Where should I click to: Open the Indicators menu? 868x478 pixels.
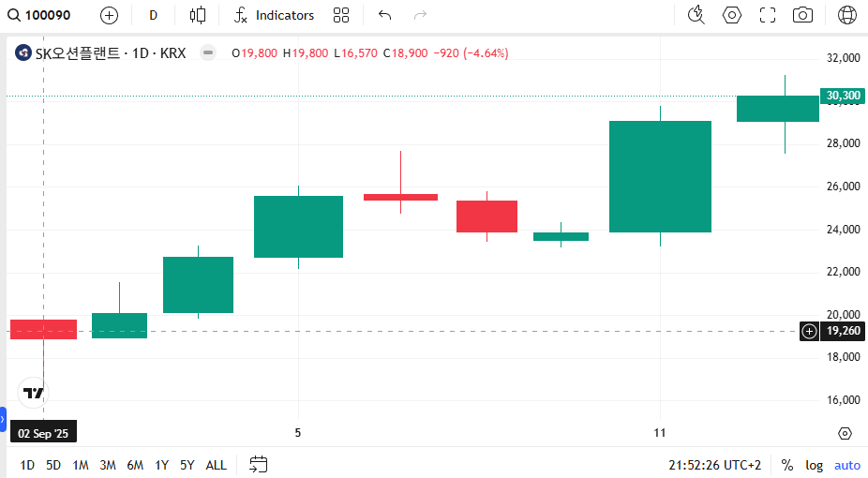[274, 16]
